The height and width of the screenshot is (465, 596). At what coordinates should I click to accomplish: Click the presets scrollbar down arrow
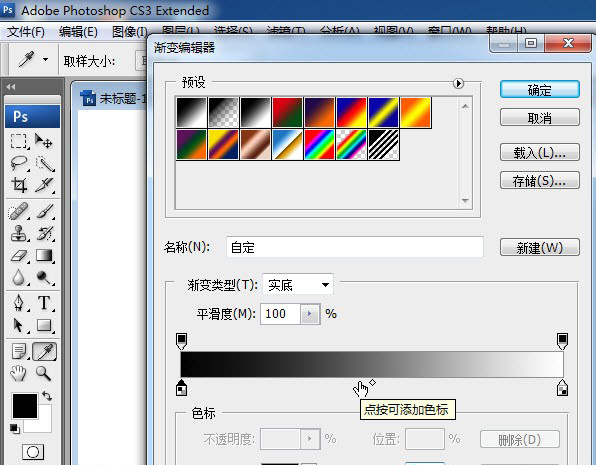pos(465,200)
